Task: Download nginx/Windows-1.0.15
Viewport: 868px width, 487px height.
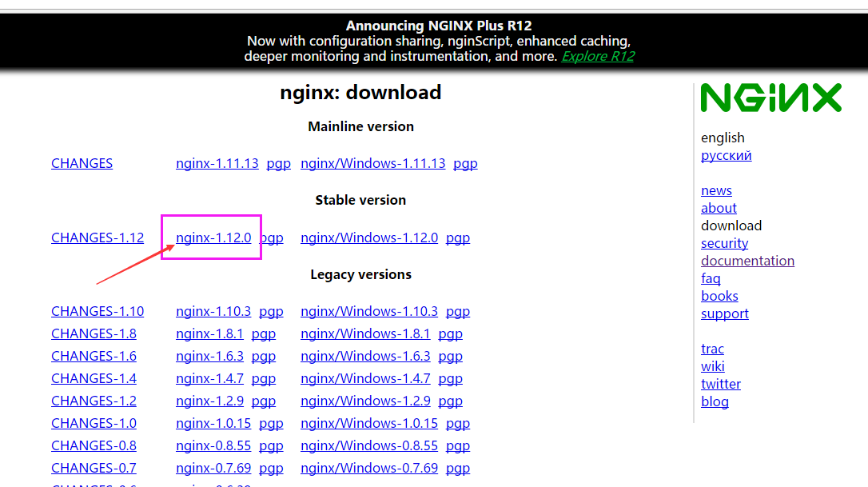Action: pyautogui.click(x=369, y=423)
